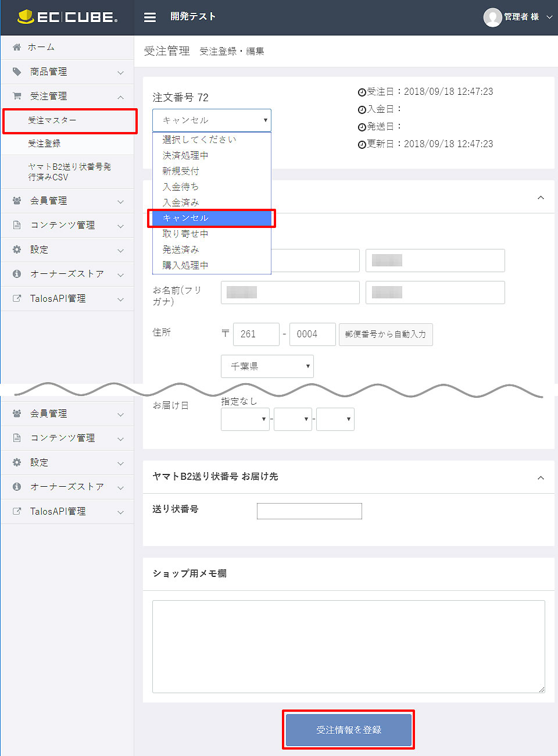Select 入金済み status option
This screenshot has height=756, width=558.
(x=212, y=202)
